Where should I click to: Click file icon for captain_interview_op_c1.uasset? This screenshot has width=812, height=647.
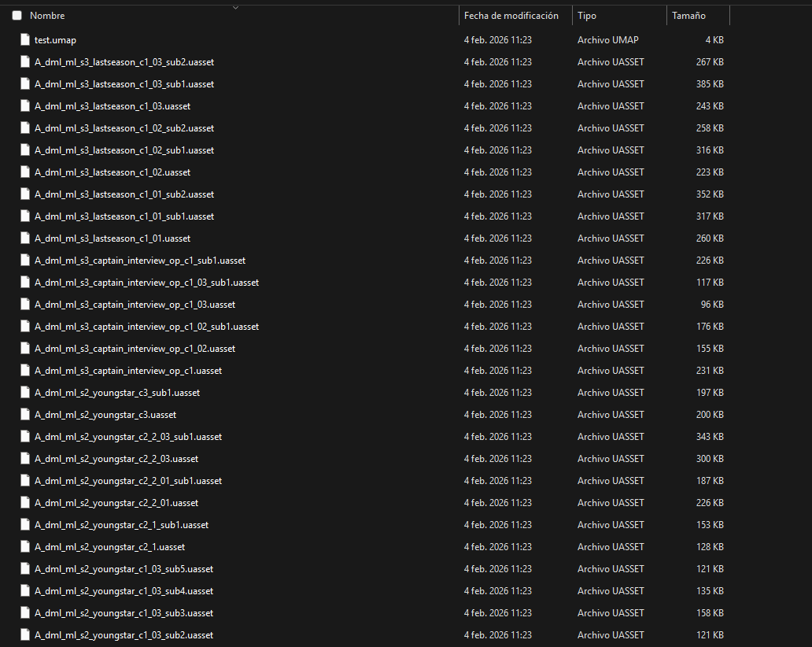[x=25, y=371]
